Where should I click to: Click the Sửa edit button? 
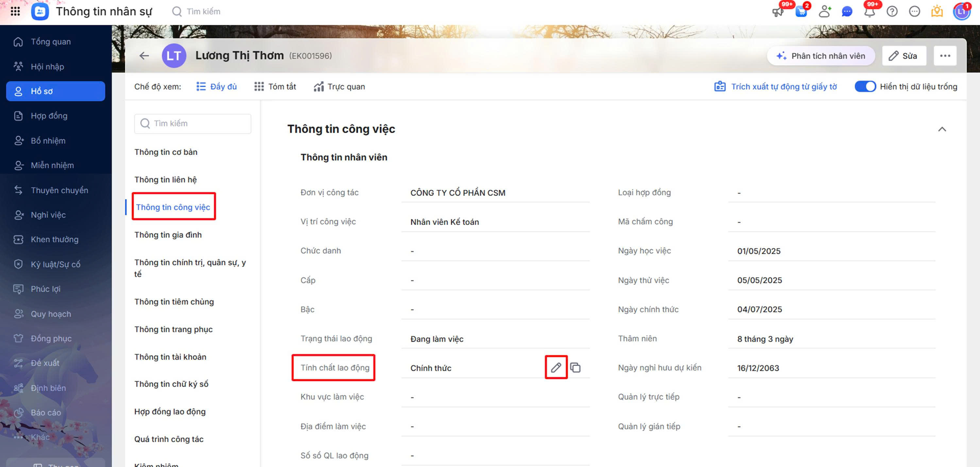[x=904, y=56]
